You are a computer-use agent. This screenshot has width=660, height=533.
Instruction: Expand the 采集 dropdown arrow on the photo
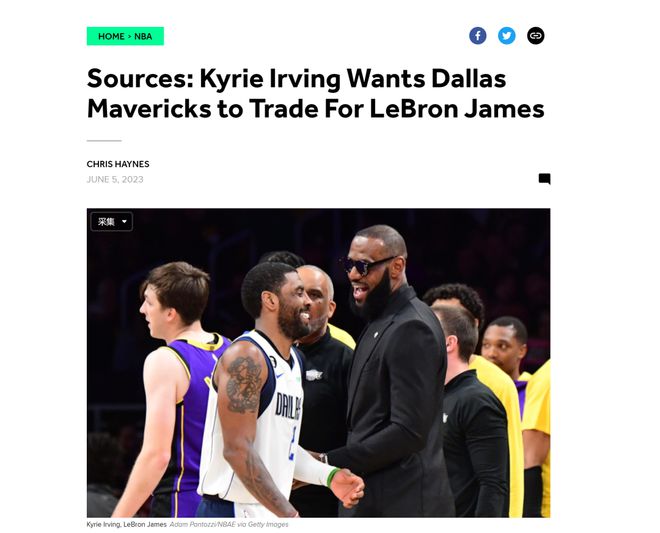(124, 221)
